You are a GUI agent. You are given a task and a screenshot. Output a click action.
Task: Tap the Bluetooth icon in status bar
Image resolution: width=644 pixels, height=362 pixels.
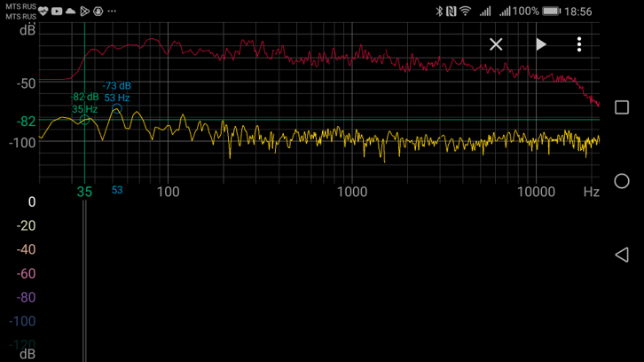(438, 12)
